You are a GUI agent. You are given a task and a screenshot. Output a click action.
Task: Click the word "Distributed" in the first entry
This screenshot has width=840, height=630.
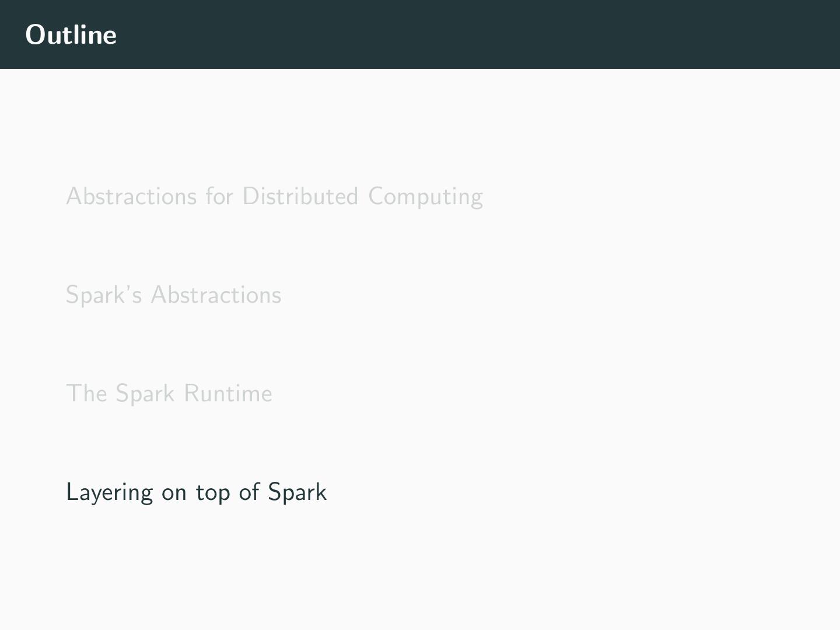pyautogui.click(x=300, y=197)
